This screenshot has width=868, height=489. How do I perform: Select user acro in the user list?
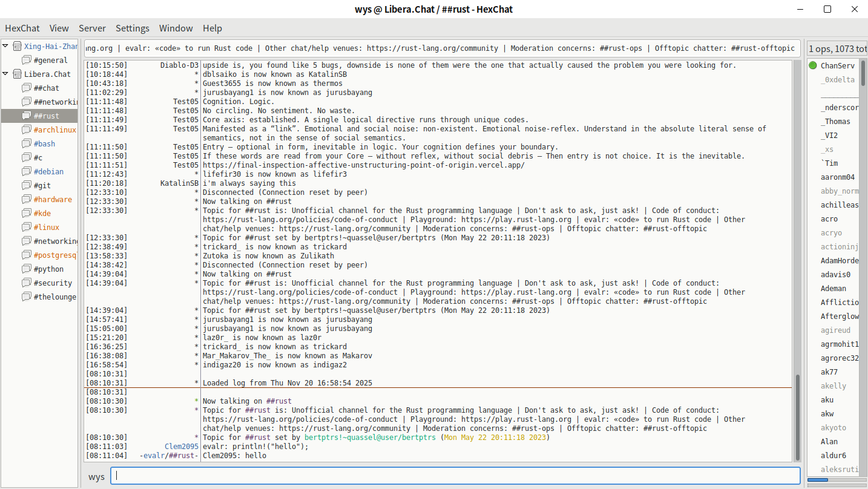[x=829, y=218]
